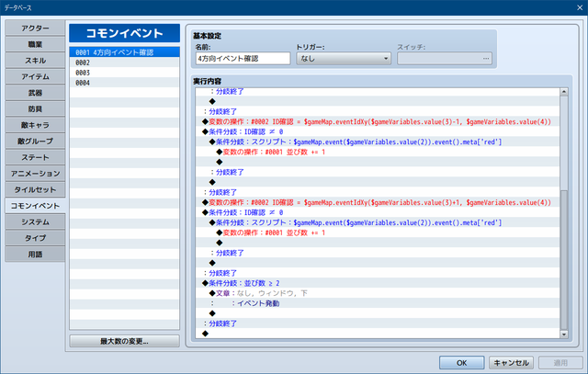
Task: Select the イベント発動 text line
Action: click(x=378, y=303)
